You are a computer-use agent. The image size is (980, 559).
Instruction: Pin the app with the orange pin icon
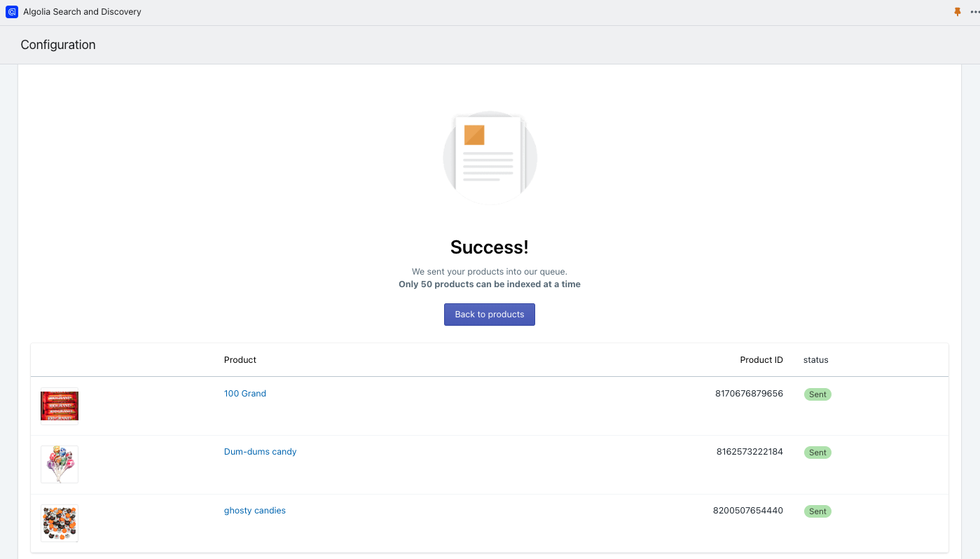(958, 12)
